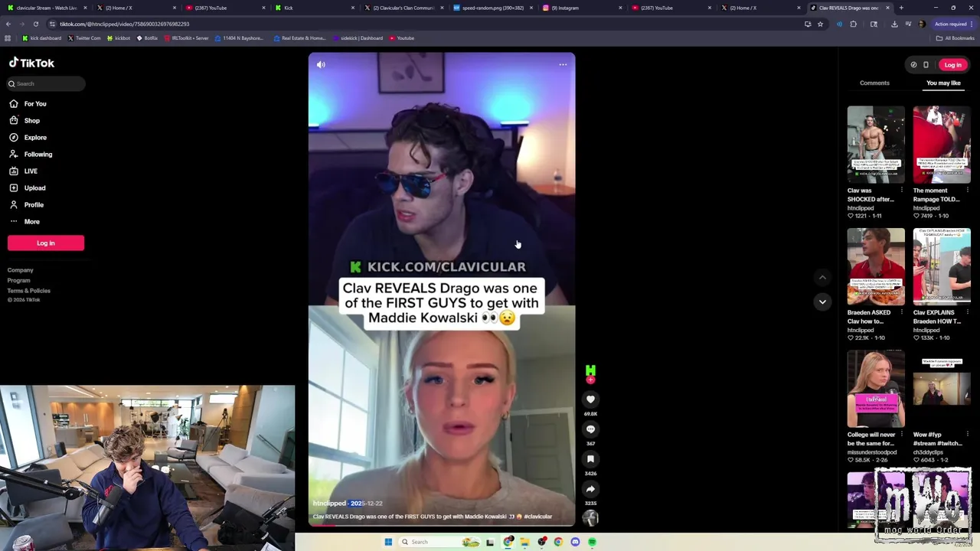The height and width of the screenshot is (551, 980).
Task: Open the Twitter Com bookmark
Action: tap(84, 38)
